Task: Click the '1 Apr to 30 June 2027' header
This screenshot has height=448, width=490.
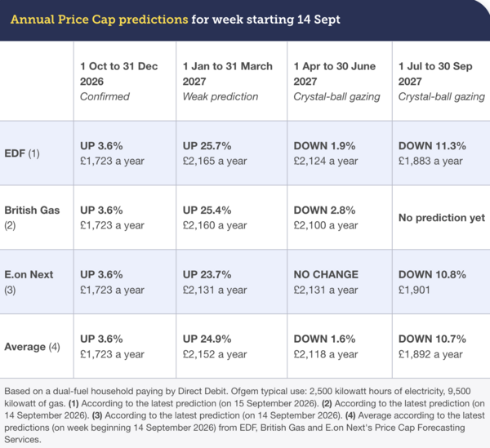Action: click(340, 81)
